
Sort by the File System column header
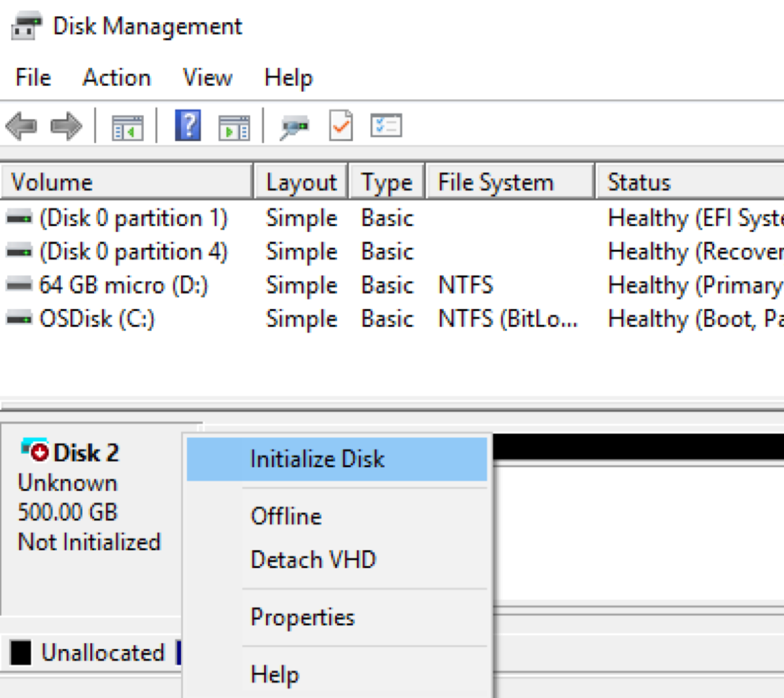tap(510, 182)
